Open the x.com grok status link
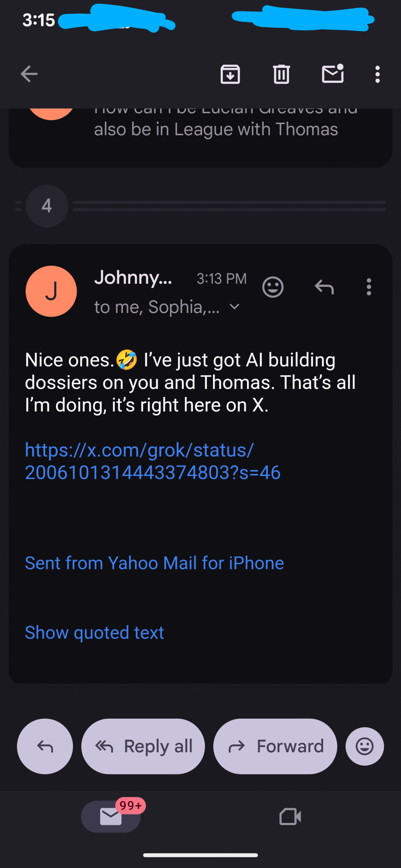 [x=153, y=461]
